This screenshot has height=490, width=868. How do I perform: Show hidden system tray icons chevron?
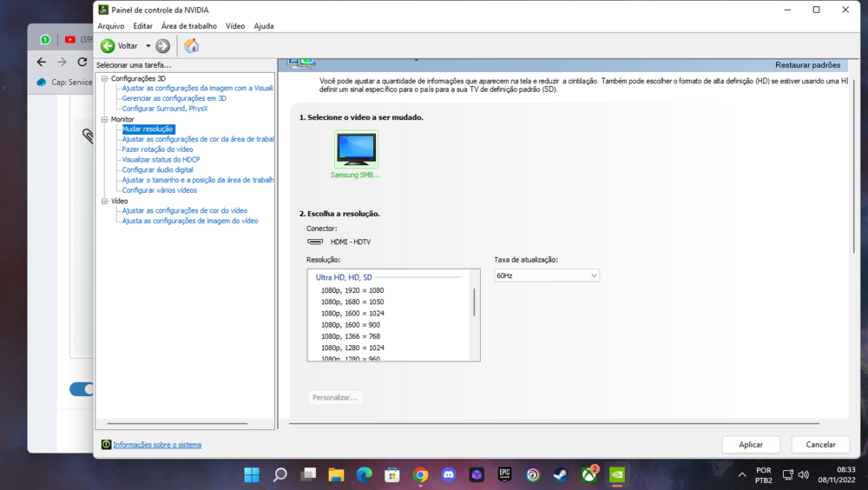pos(742,475)
